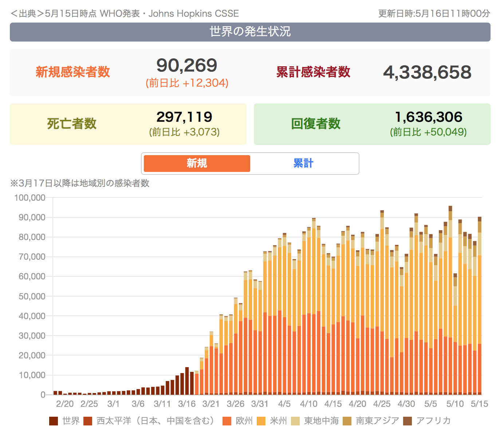Click the 西太平洋 legend color swatch
The width and height of the screenshot is (504, 432).
coord(88,421)
